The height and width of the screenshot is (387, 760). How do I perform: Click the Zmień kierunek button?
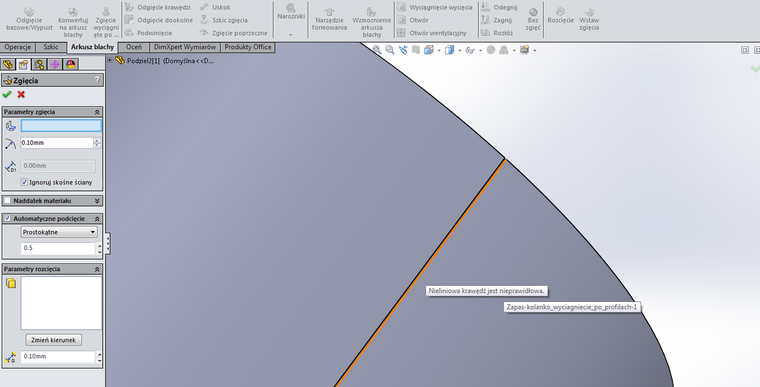point(53,340)
